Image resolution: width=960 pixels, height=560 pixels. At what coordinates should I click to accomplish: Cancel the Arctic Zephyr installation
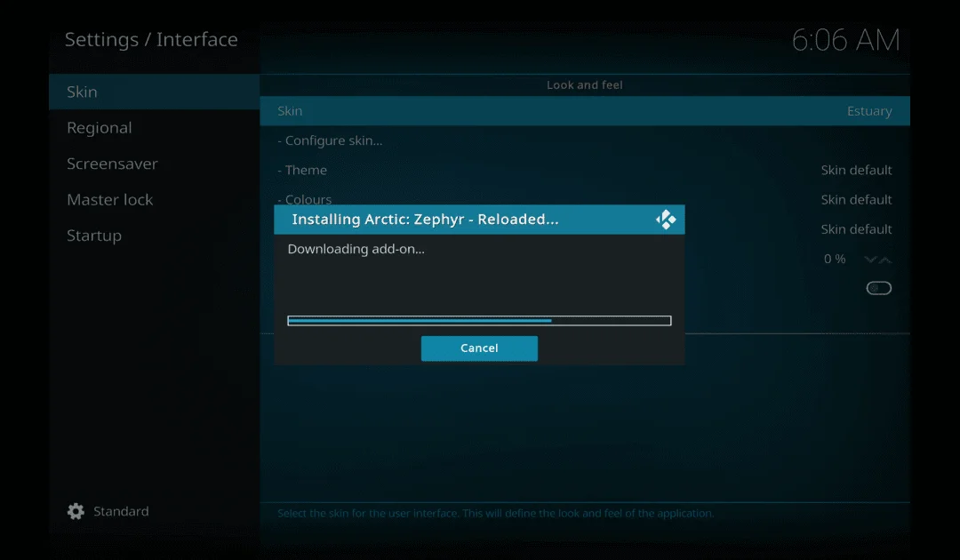point(479,348)
